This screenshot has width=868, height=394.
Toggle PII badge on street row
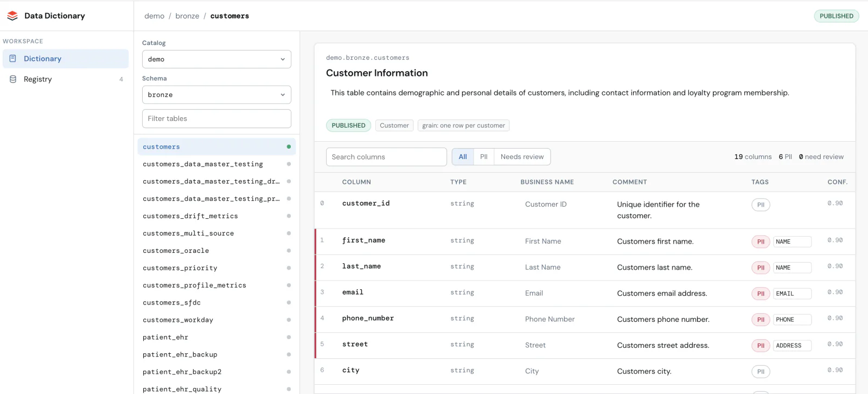(x=761, y=346)
